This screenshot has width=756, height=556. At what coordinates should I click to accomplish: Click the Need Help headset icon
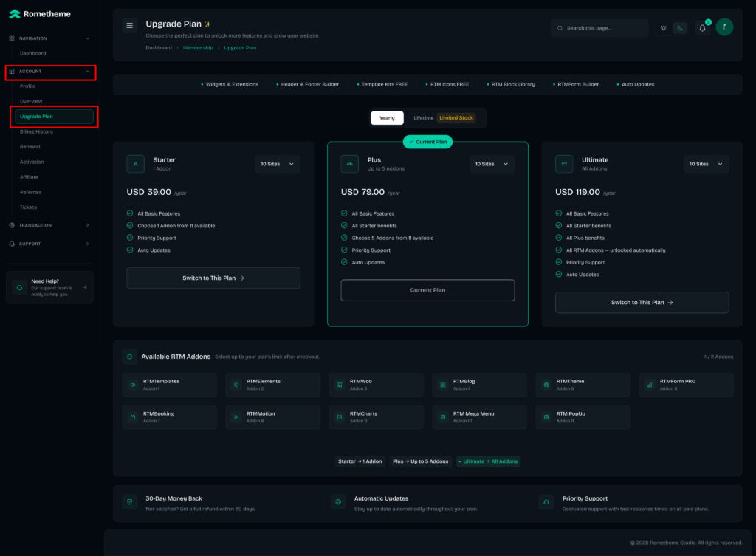pos(19,287)
